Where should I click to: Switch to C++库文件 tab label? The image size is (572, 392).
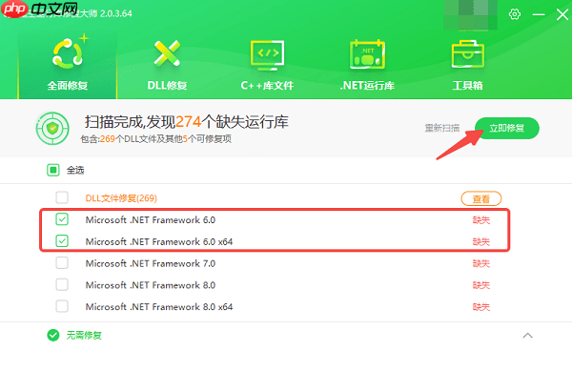coord(267,86)
